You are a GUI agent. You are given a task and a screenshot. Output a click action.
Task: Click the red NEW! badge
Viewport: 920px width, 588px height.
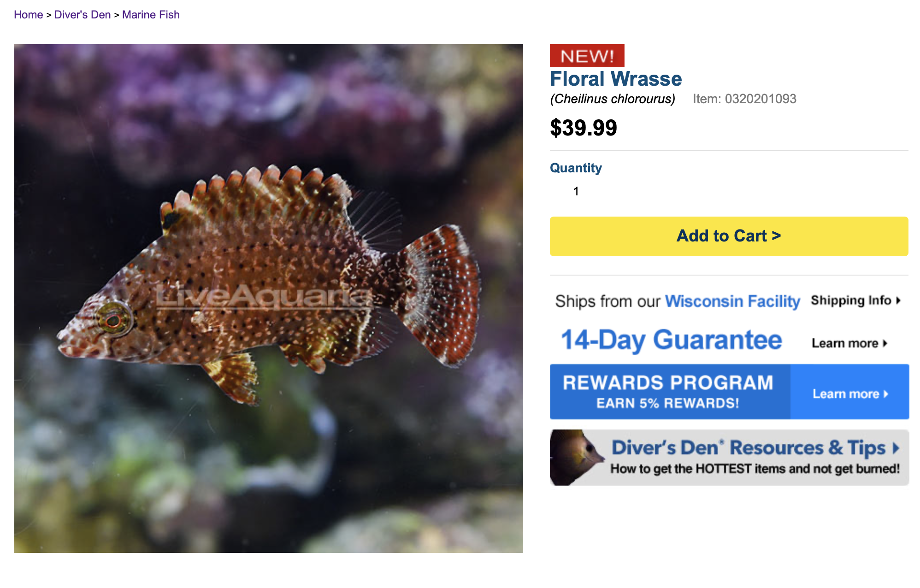pyautogui.click(x=587, y=56)
